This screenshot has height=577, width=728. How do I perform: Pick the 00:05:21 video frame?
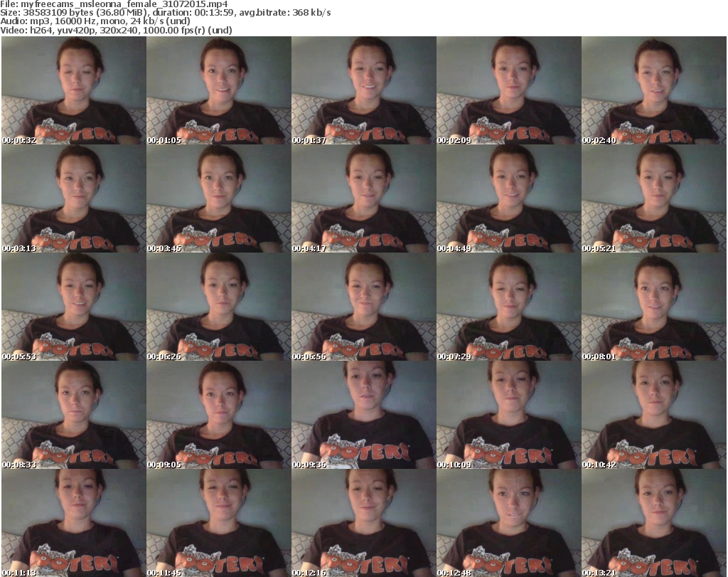[654, 198]
